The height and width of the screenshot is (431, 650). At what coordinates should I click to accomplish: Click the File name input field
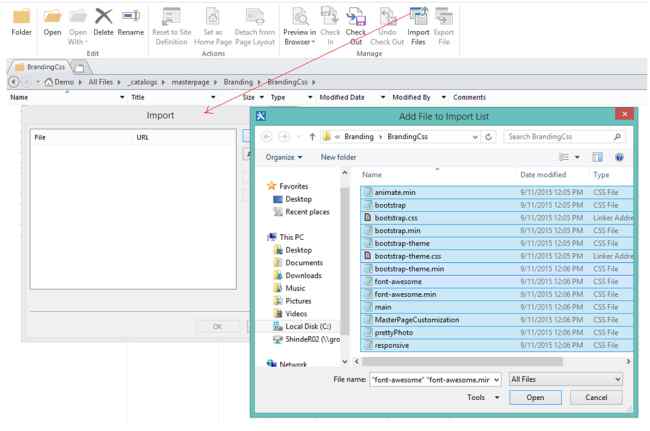point(434,380)
